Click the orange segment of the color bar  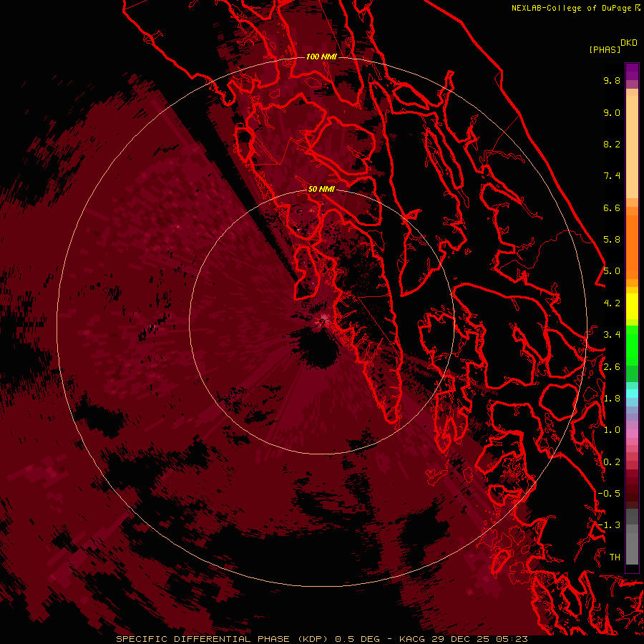(632, 246)
